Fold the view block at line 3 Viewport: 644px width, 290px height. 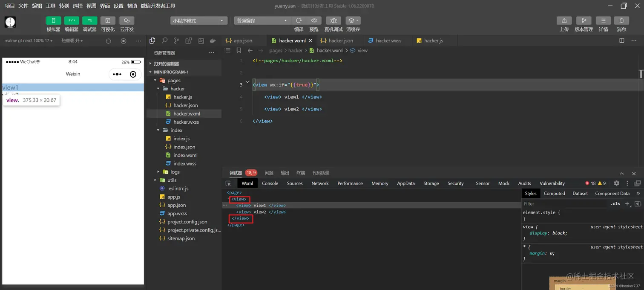tap(247, 81)
